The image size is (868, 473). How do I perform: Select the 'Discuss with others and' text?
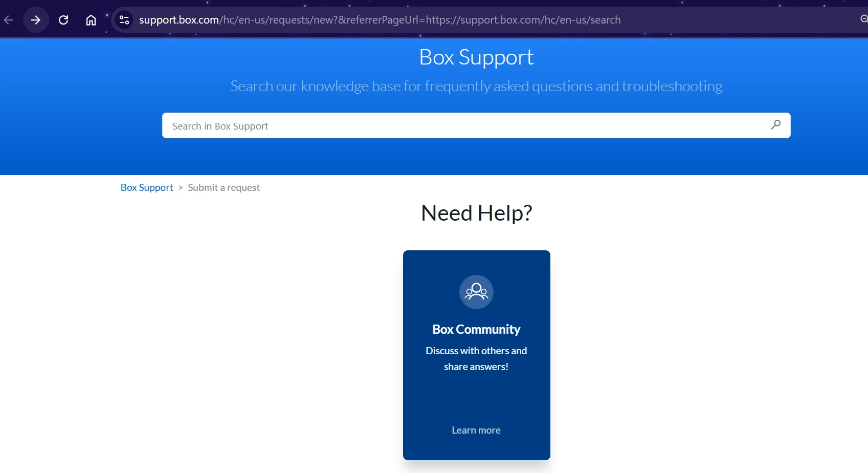tap(476, 351)
